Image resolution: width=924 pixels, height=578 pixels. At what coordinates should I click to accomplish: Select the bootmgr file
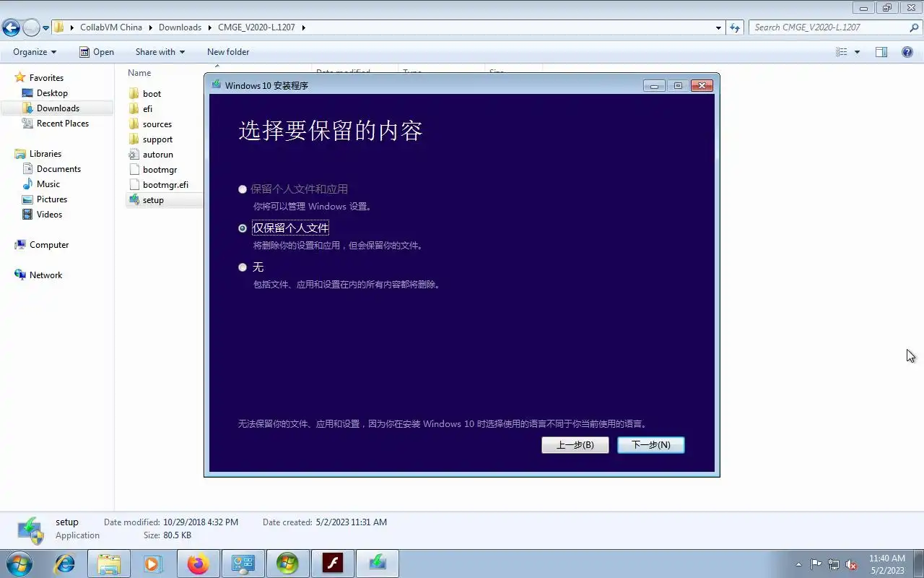[x=152, y=170]
